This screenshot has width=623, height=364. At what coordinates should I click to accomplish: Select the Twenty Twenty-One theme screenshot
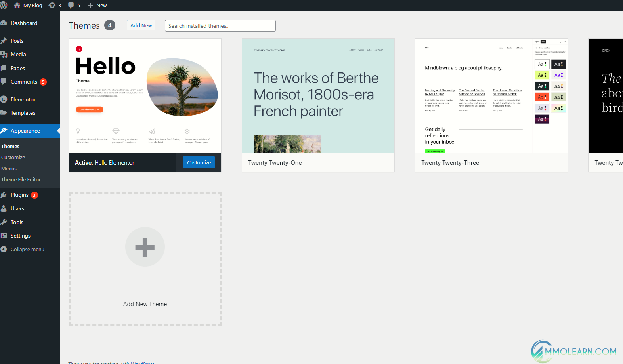tap(318, 96)
